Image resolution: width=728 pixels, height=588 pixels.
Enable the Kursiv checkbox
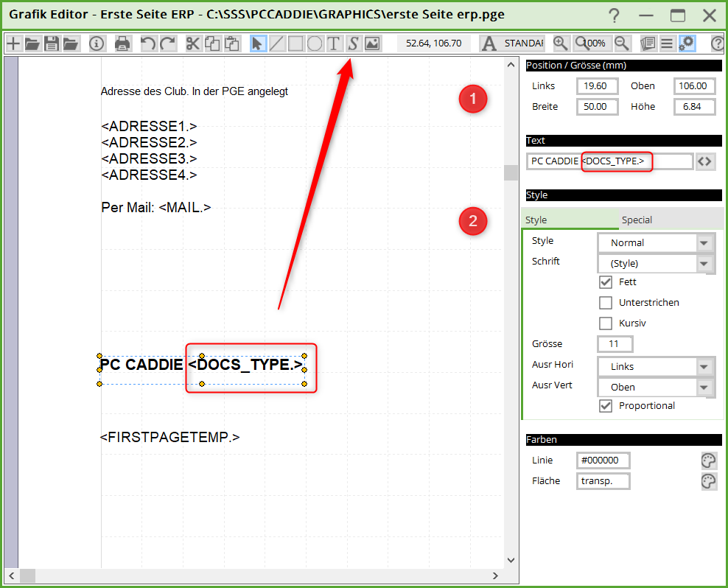(x=606, y=323)
